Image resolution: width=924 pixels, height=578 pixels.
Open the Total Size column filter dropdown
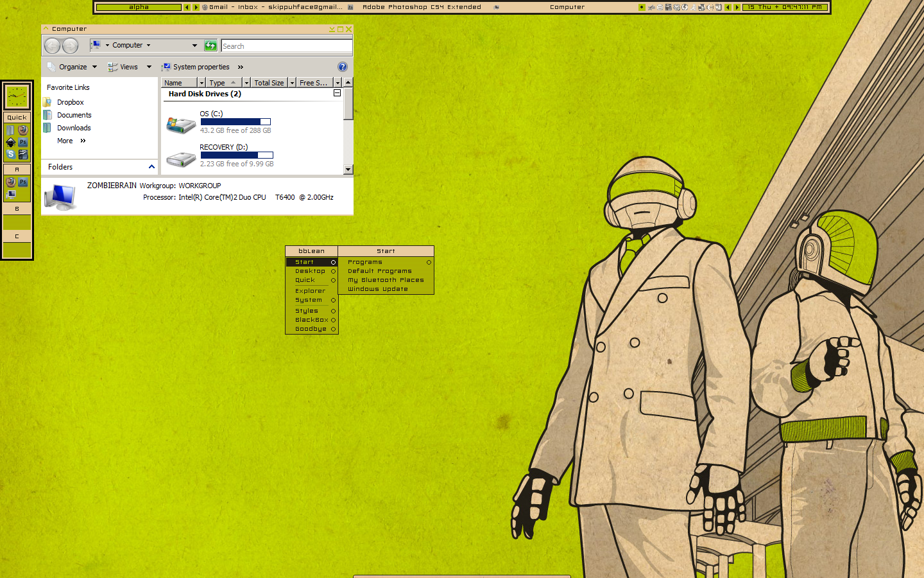292,83
